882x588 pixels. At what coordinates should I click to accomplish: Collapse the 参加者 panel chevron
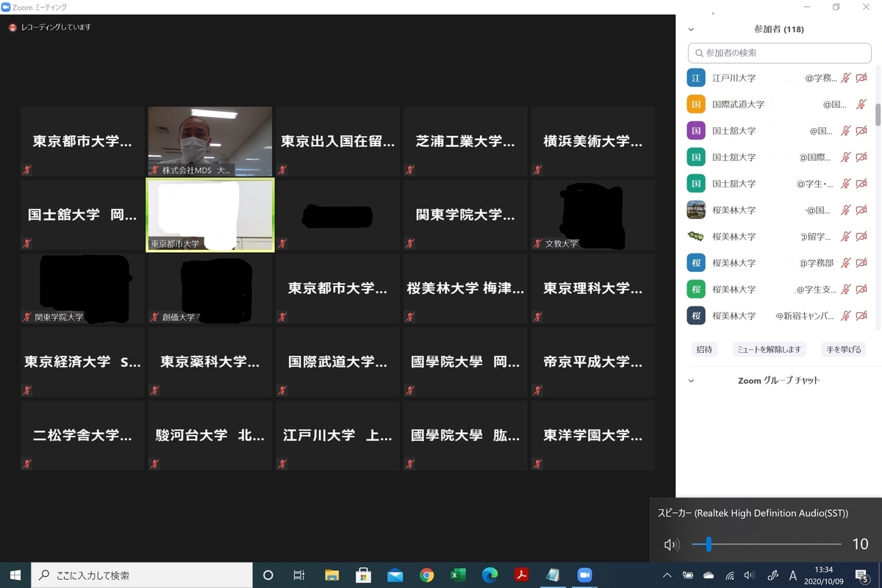[691, 29]
